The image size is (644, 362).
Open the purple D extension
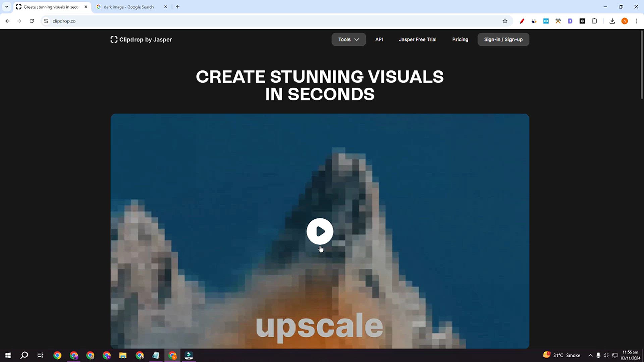point(570,21)
